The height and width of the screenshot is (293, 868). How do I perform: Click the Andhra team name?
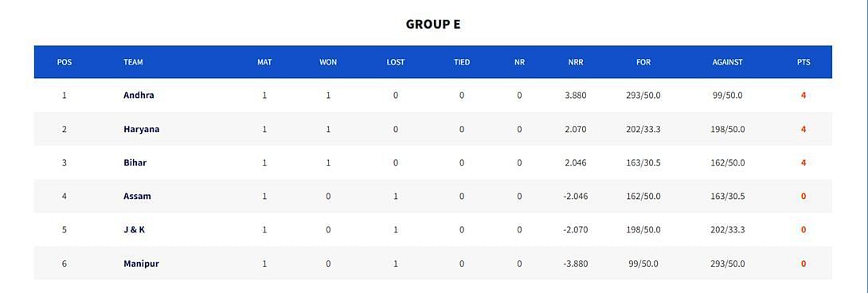139,96
